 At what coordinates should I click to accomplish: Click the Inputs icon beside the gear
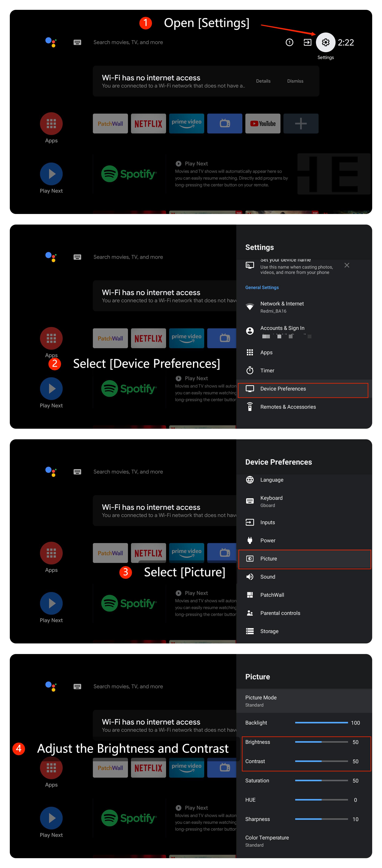pyautogui.click(x=307, y=43)
